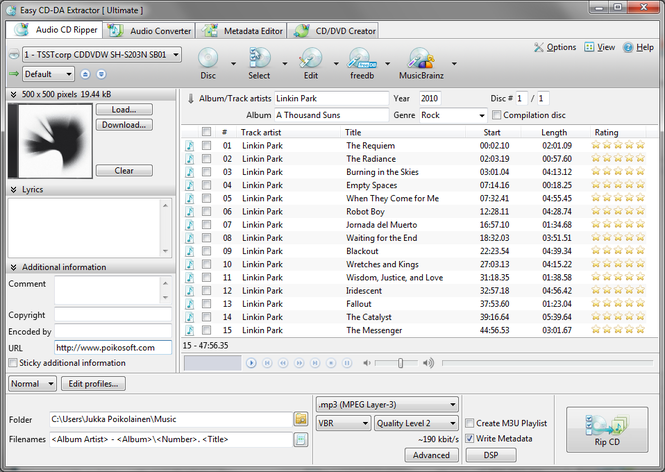The width and height of the screenshot is (665, 472).
Task: Open the Options menu
Action: (555, 47)
